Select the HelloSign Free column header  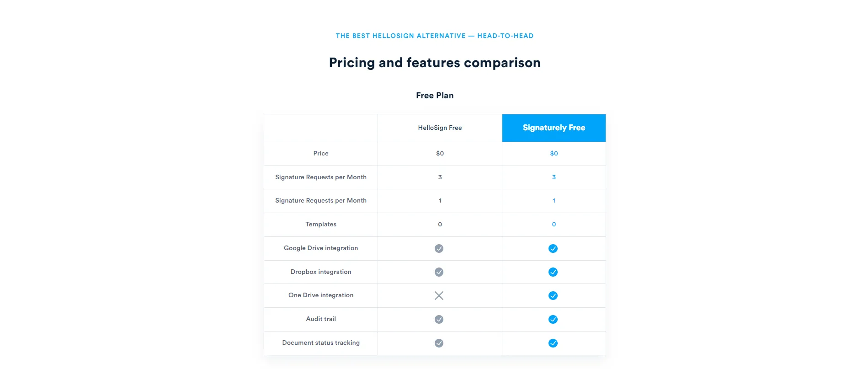[440, 128]
